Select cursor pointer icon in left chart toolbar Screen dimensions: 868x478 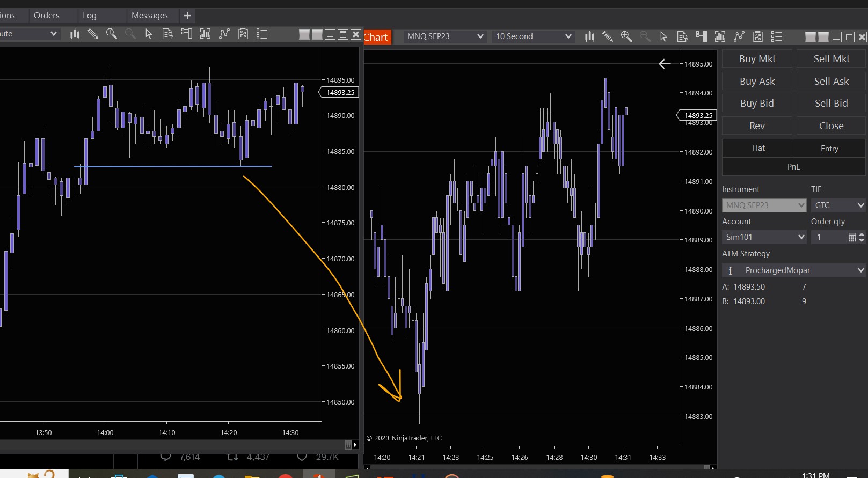[x=149, y=34]
